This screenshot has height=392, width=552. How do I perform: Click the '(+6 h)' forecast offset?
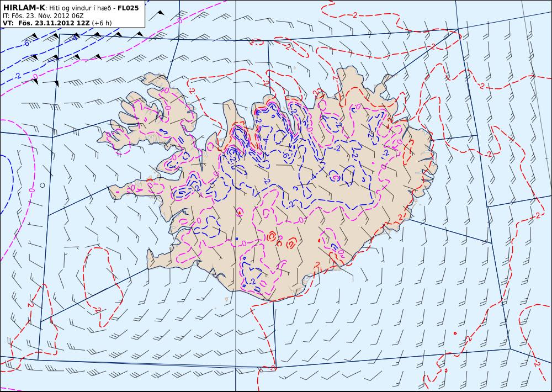pos(102,23)
